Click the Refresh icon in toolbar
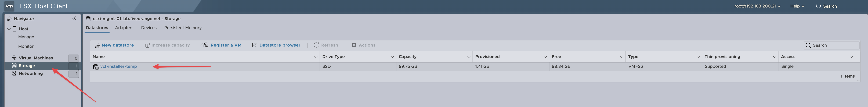Viewport: 868px width, 107px height. point(316,45)
